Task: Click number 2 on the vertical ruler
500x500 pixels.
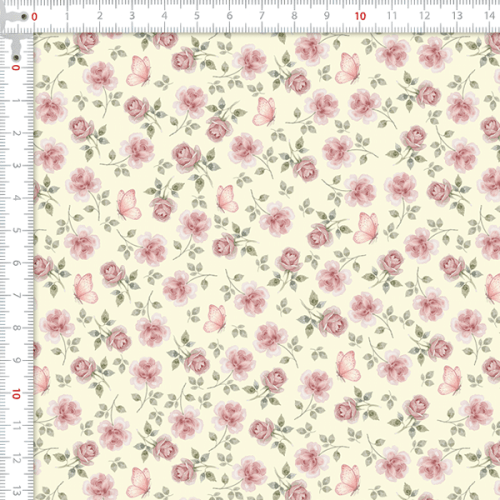Action: (16, 133)
